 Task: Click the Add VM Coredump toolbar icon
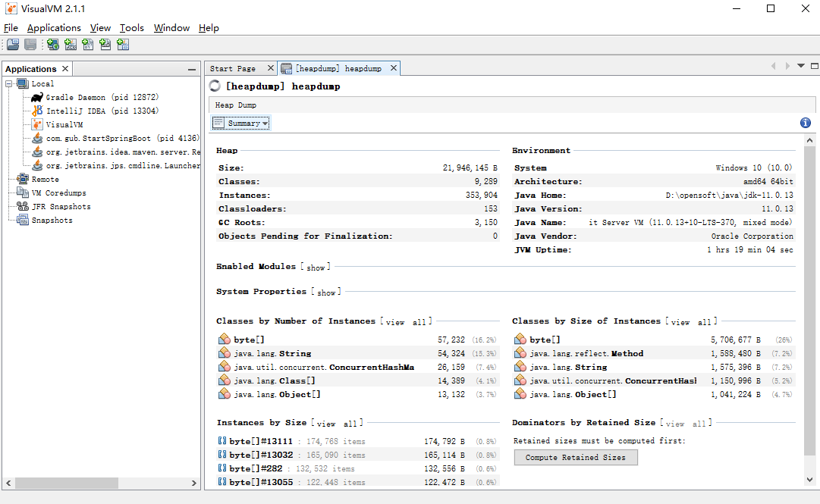pyautogui.click(x=88, y=44)
